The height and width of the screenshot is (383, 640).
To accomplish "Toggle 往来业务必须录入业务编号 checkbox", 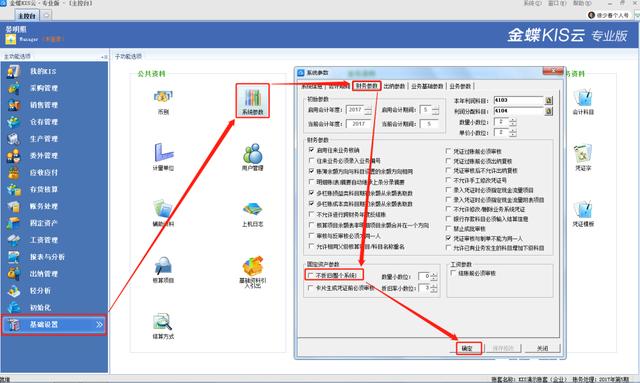I will (312, 160).
